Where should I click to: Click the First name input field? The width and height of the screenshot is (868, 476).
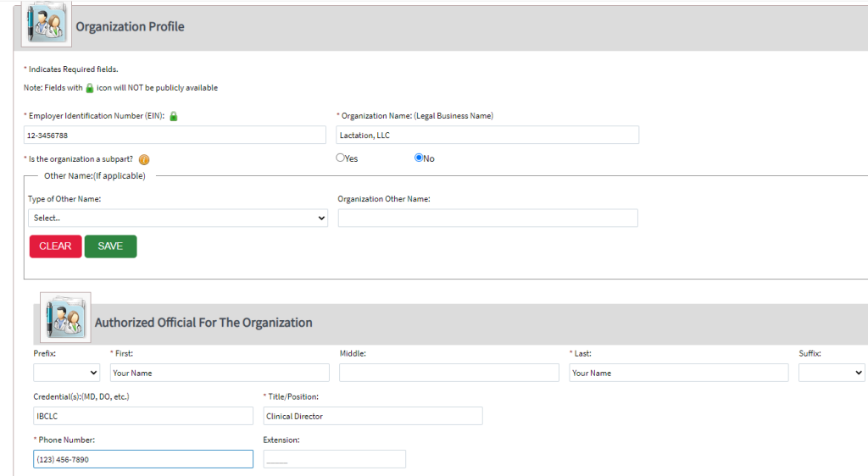point(219,373)
